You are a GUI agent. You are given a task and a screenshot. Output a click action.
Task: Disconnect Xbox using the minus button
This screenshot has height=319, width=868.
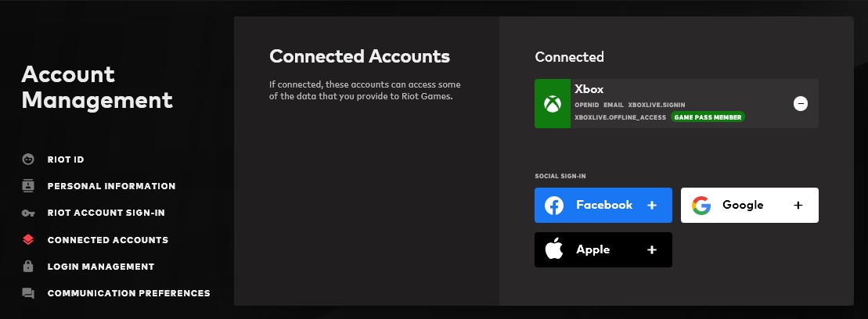[800, 103]
